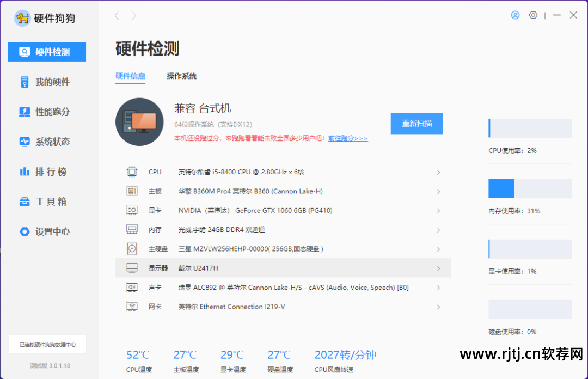This screenshot has height=379, width=588.
Task: Click the 网卡 network adapter icon
Action: (132, 307)
